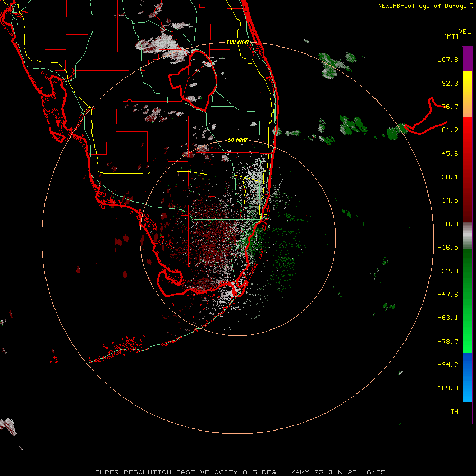
Task: Click the 30.1 velocity scale value
Action: [x=450, y=177]
